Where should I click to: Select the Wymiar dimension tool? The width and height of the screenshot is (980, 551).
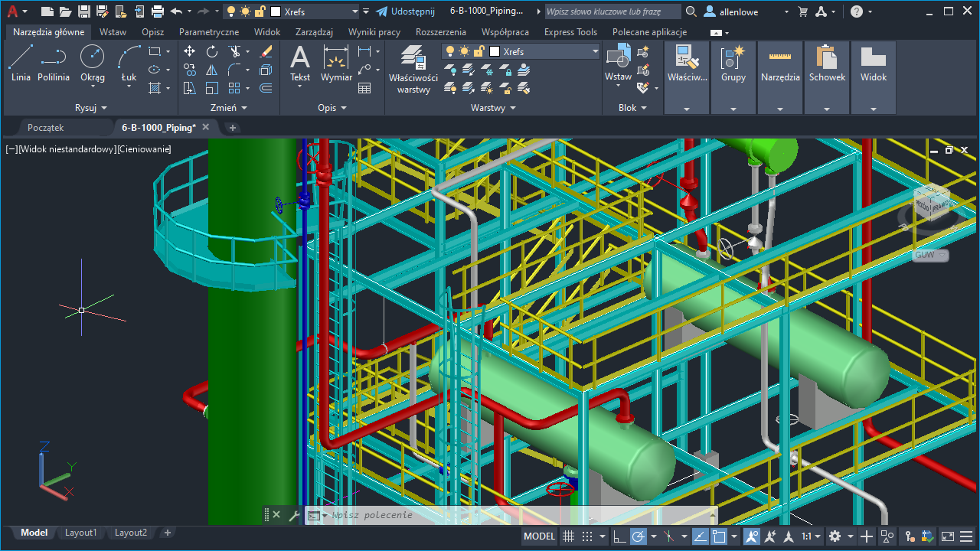(336, 63)
